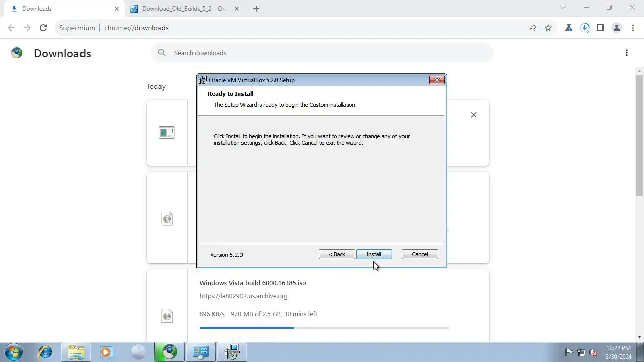The height and width of the screenshot is (362, 644).
Task: Close the Downloads tab
Action: pos(117,9)
